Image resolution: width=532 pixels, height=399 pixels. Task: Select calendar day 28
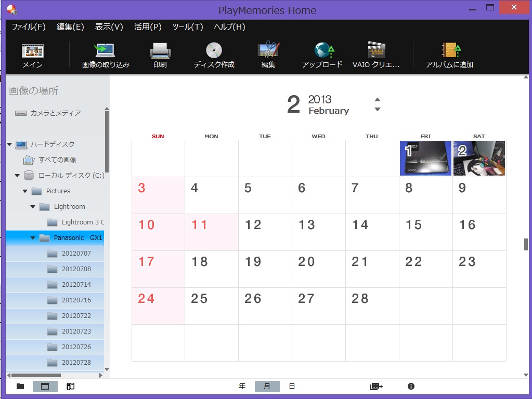(x=372, y=306)
